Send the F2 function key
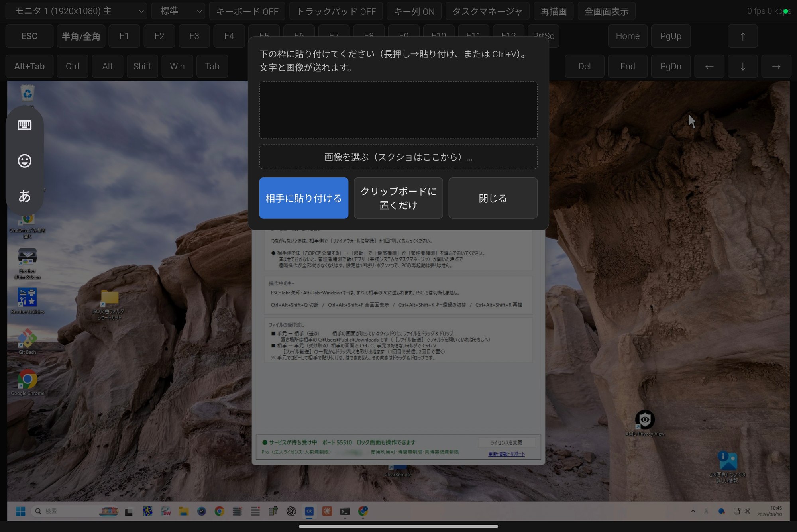Image resolution: width=797 pixels, height=532 pixels. 159,36
